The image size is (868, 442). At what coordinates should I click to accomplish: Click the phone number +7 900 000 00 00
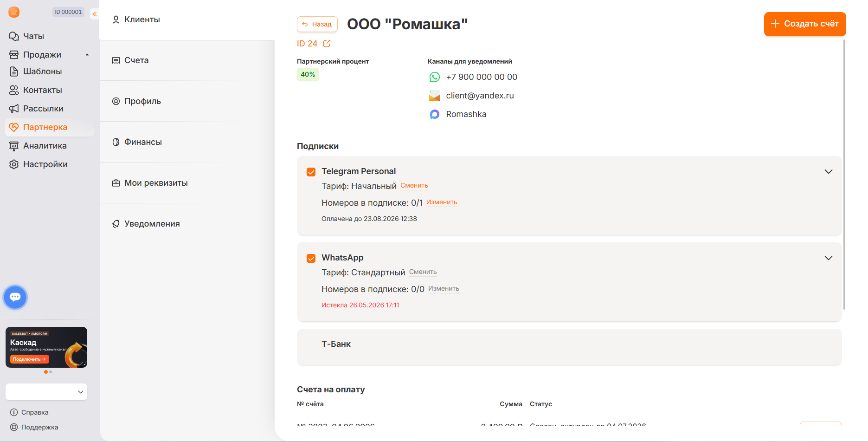point(482,77)
